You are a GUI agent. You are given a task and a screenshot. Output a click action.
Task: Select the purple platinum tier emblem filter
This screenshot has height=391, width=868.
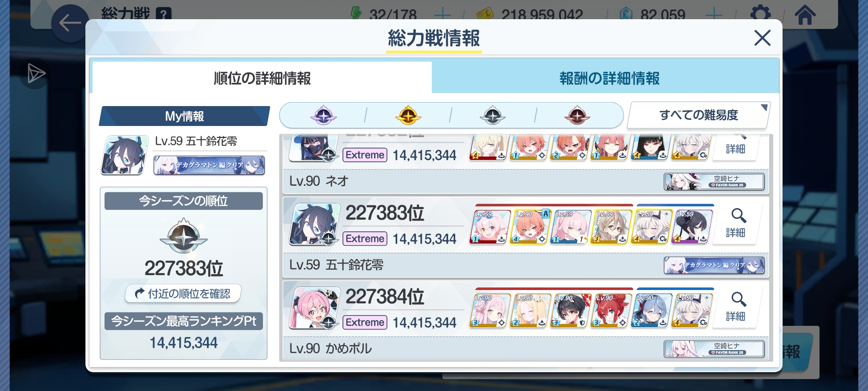(x=323, y=115)
